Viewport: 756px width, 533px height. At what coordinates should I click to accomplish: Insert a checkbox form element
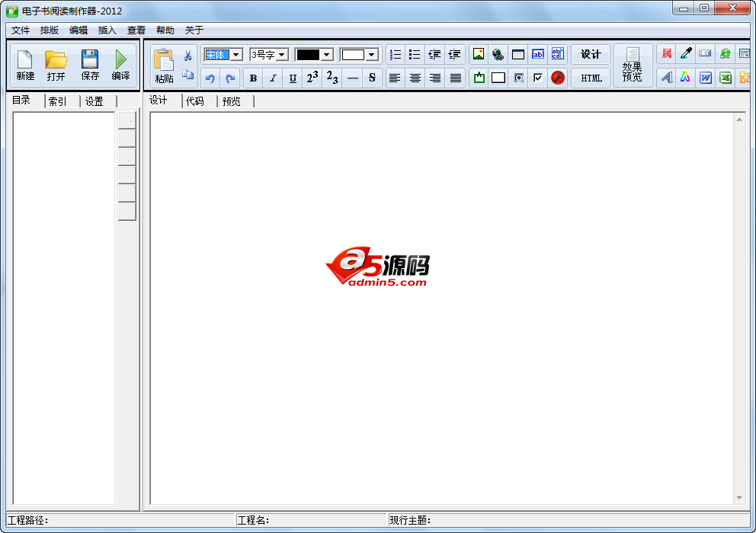click(x=538, y=78)
